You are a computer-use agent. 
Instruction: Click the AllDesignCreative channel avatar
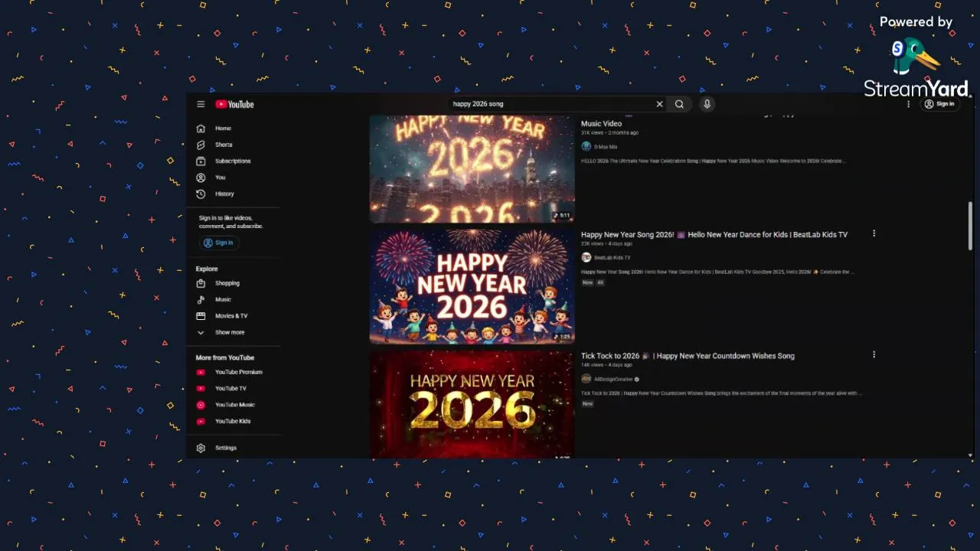(586, 379)
